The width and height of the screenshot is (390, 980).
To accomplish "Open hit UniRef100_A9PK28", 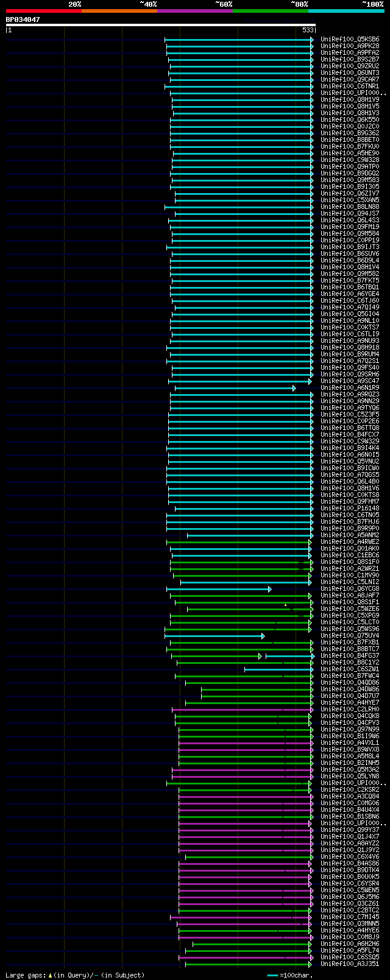I will (350, 46).
